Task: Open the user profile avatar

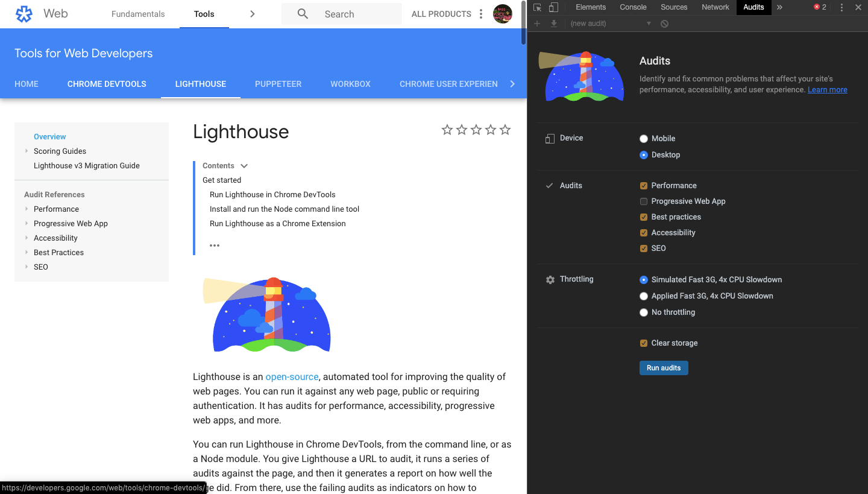Action: tap(503, 14)
